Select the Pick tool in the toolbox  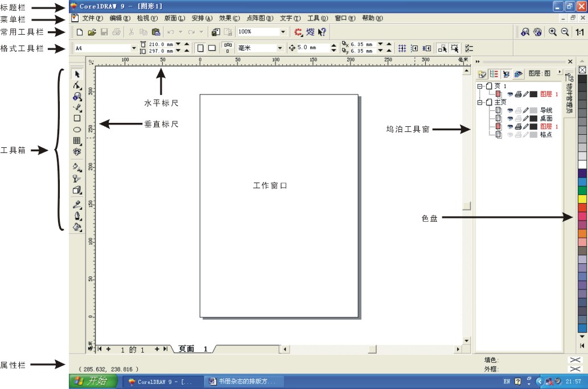tap(77, 74)
